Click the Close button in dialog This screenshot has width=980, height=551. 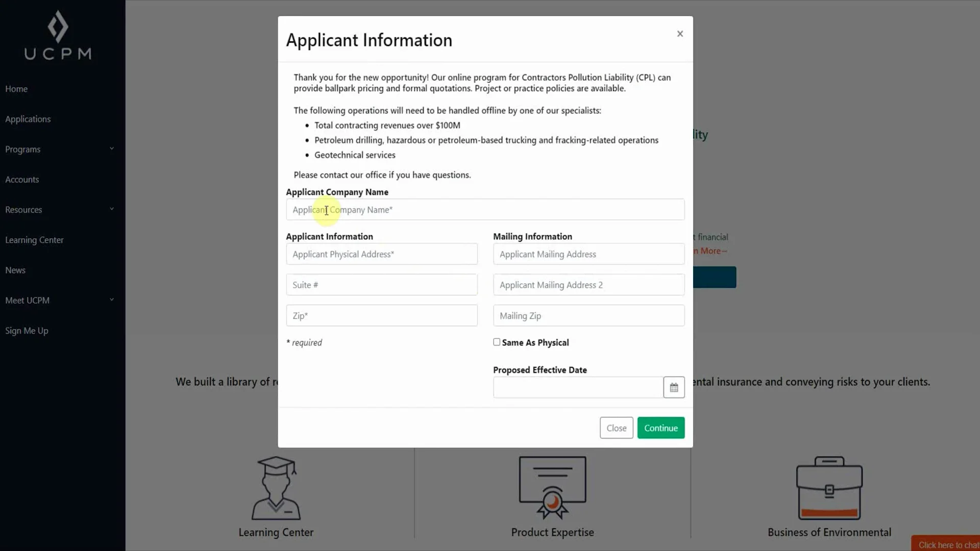pos(616,428)
